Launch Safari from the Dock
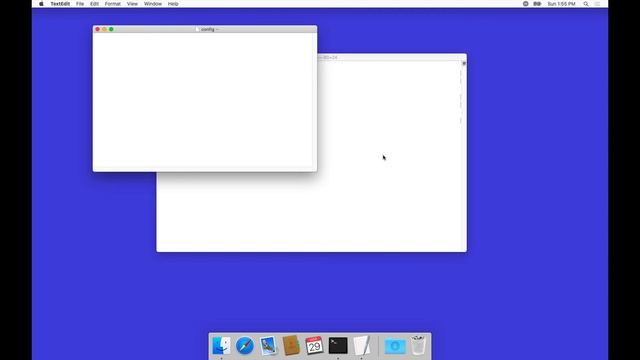The height and width of the screenshot is (360, 640). tap(244, 346)
